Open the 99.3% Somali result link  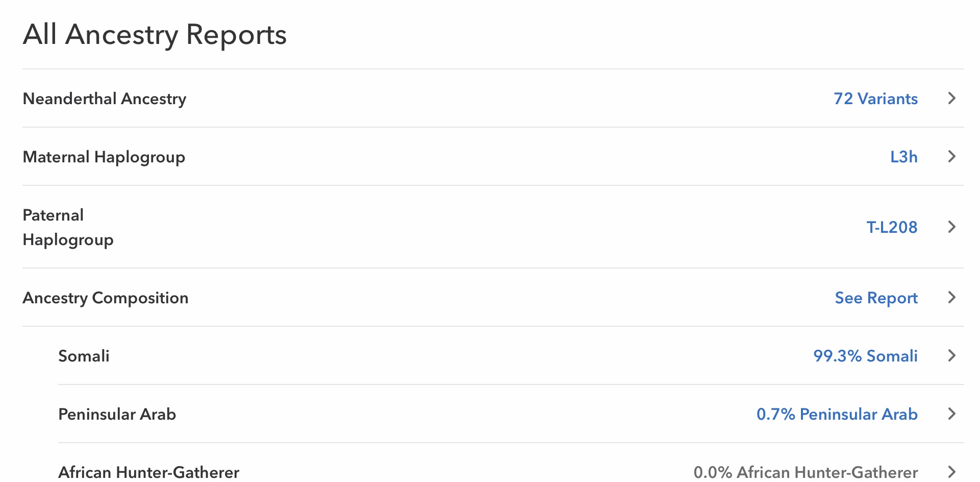coord(865,356)
